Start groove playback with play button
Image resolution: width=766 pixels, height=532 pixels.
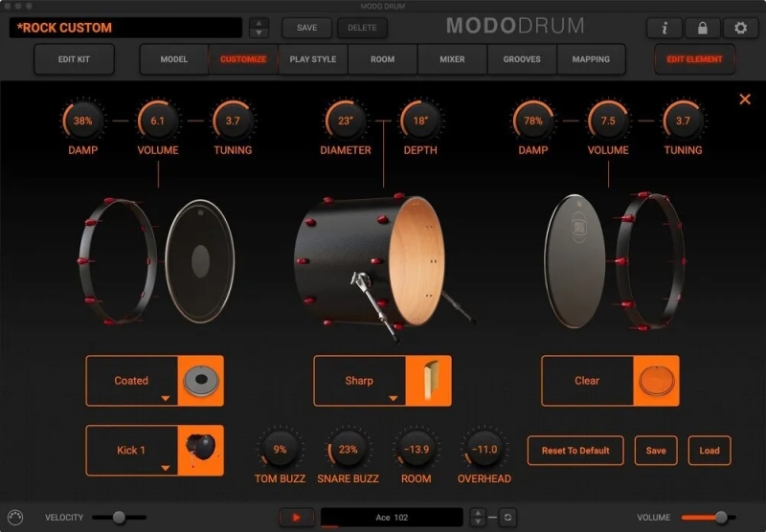click(296, 518)
